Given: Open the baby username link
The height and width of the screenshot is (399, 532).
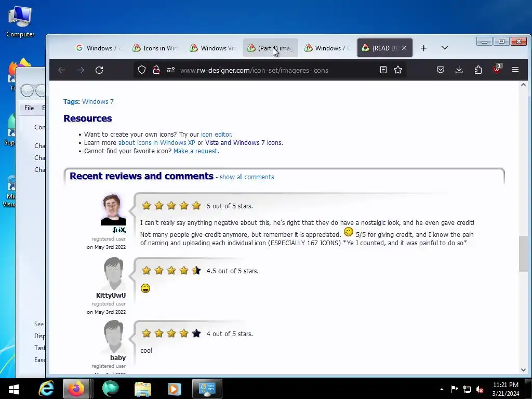Looking at the screenshot, I should tap(118, 357).
